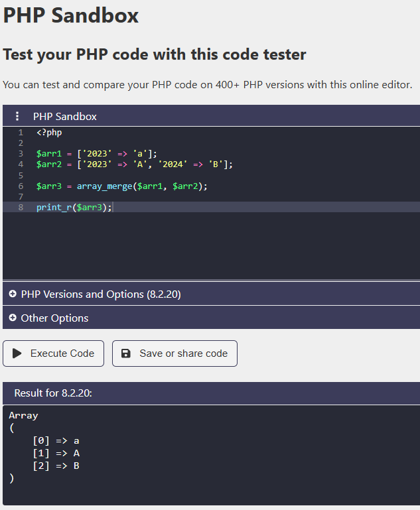Click the <?php opening tag
Viewport: 420px width, 510px height.
tap(49, 133)
